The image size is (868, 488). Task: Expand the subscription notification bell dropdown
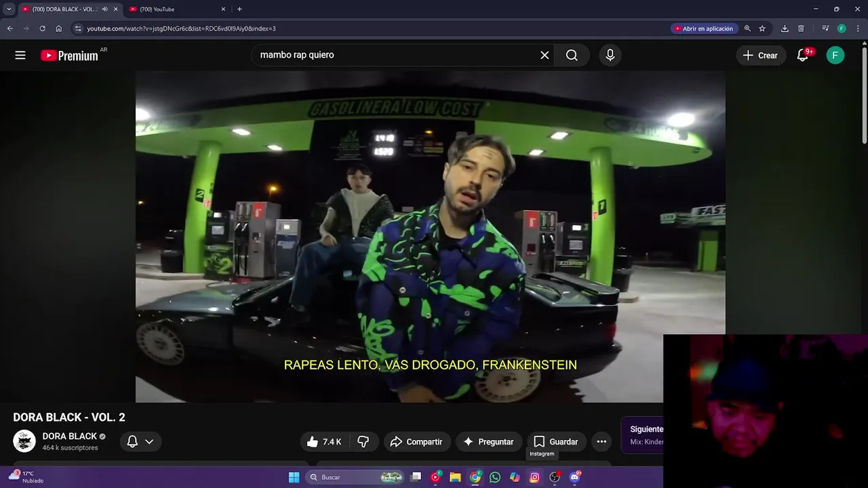140,442
